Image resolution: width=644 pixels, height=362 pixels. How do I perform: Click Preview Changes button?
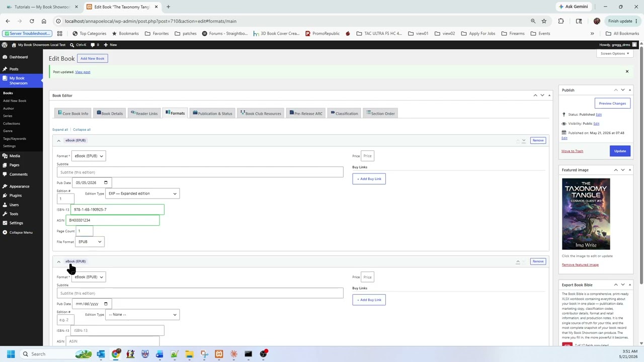click(x=612, y=104)
